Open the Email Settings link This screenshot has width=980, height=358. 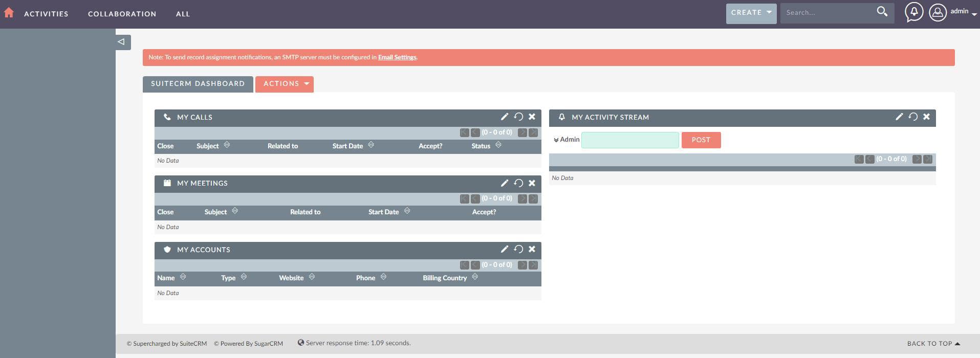click(397, 57)
